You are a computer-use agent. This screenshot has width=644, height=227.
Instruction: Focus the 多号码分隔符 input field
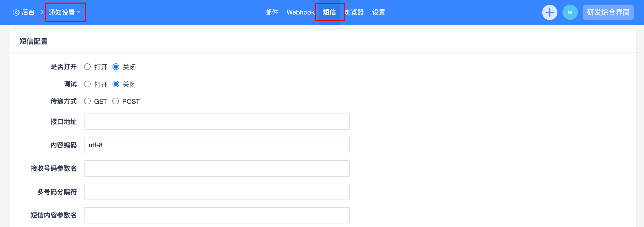217,192
